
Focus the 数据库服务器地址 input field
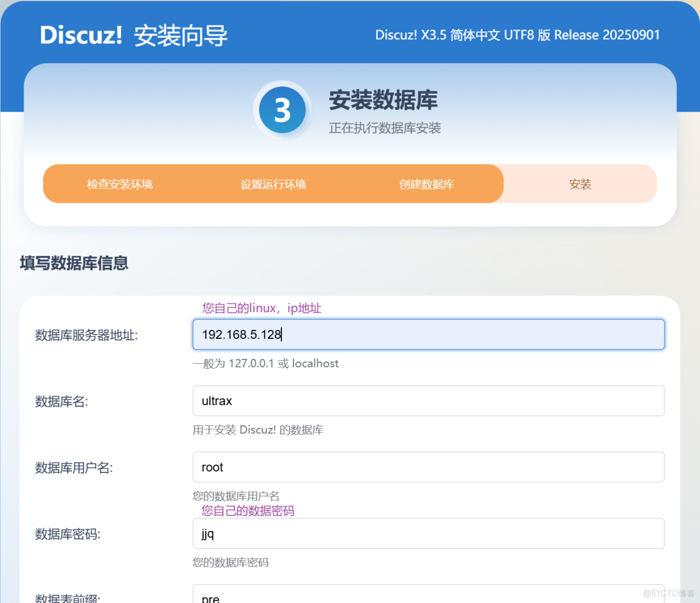[x=429, y=335]
